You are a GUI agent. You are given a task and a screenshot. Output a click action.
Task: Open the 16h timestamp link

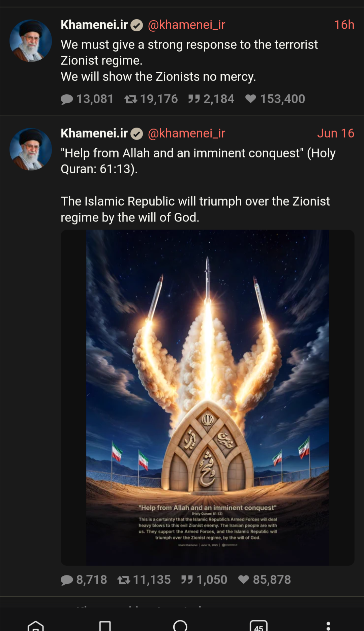tap(344, 25)
